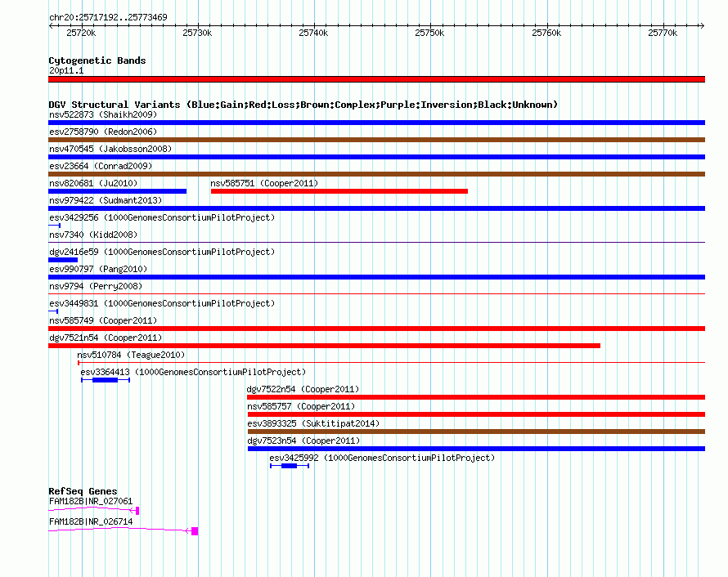
Task: Select the blue bar under dgv7523n54 (Cooper2011)
Action: coord(476,449)
